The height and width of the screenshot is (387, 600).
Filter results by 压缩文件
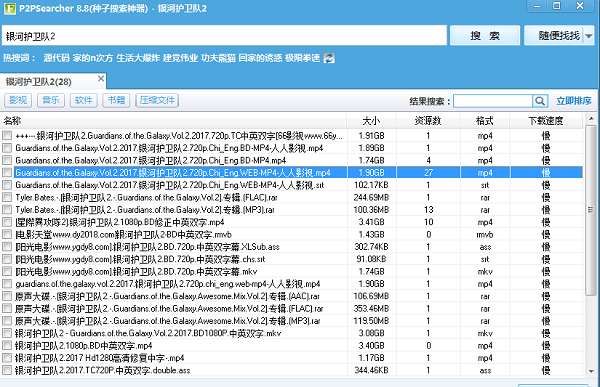pos(157,100)
